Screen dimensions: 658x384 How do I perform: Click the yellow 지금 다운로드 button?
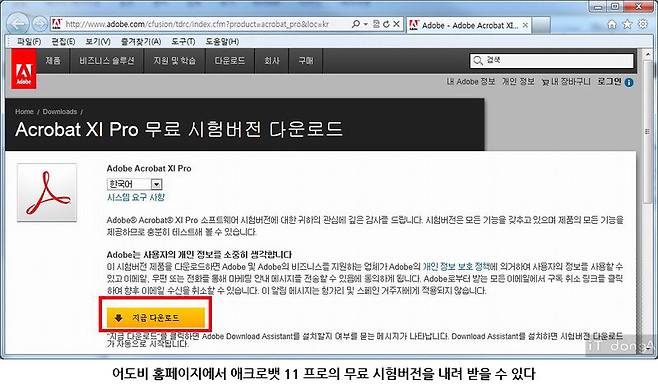156,318
